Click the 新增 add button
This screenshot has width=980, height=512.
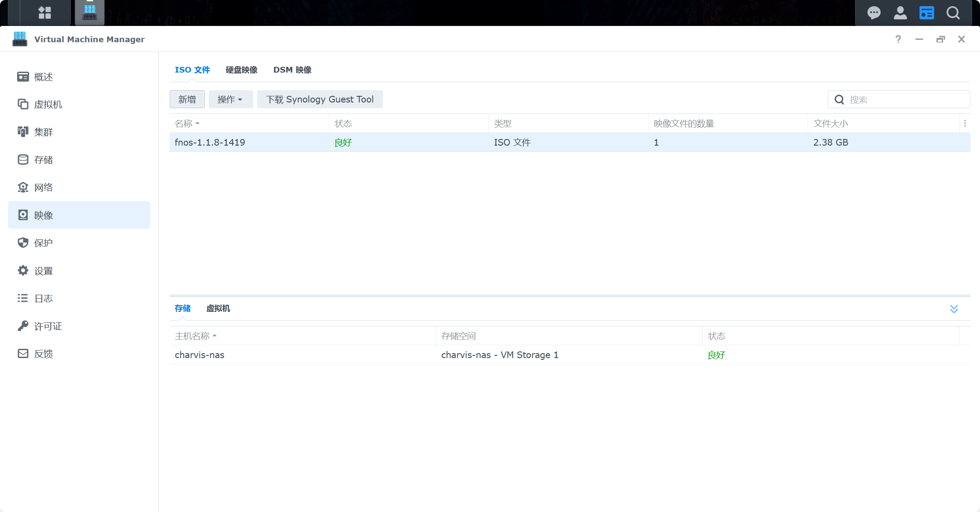[187, 99]
